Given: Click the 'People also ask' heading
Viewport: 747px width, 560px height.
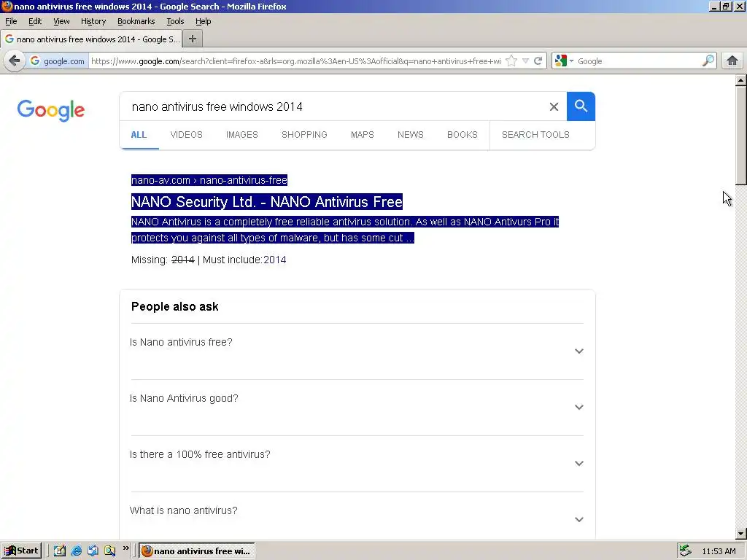Looking at the screenshot, I should (175, 307).
